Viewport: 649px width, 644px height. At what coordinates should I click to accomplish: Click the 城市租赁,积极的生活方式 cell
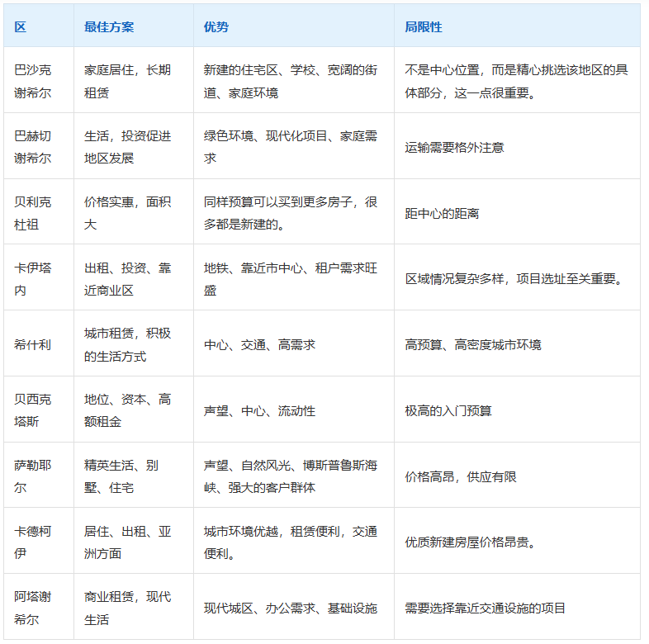tap(134, 343)
